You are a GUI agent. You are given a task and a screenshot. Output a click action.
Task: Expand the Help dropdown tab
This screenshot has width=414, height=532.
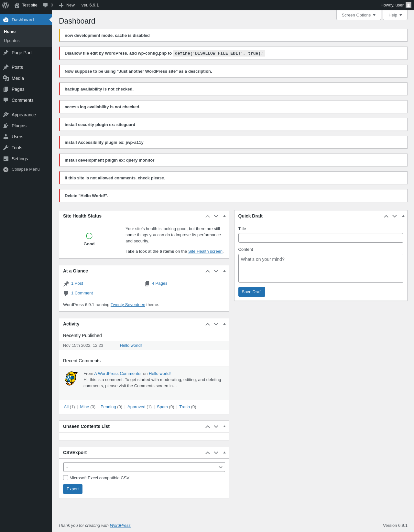coord(395,15)
